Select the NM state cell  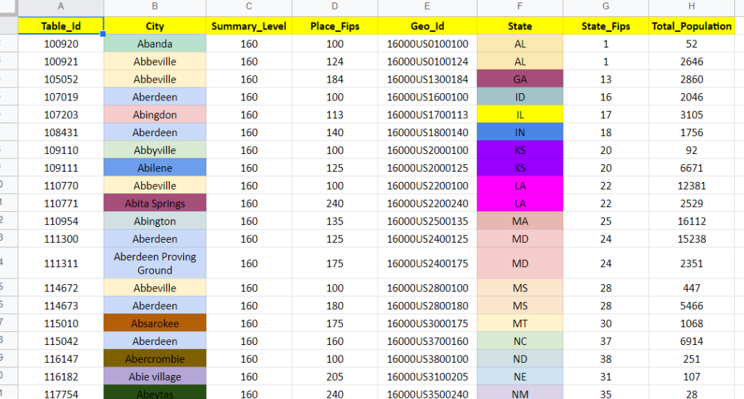tap(520, 393)
